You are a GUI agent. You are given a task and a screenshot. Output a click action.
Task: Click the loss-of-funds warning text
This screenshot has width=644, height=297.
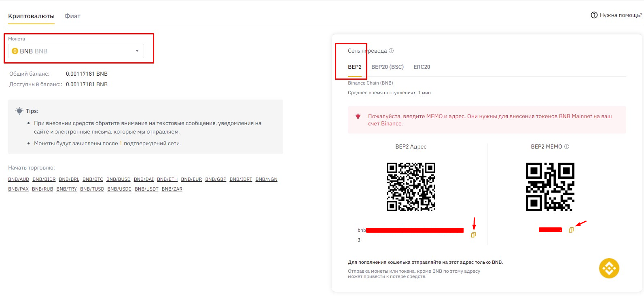click(414, 274)
